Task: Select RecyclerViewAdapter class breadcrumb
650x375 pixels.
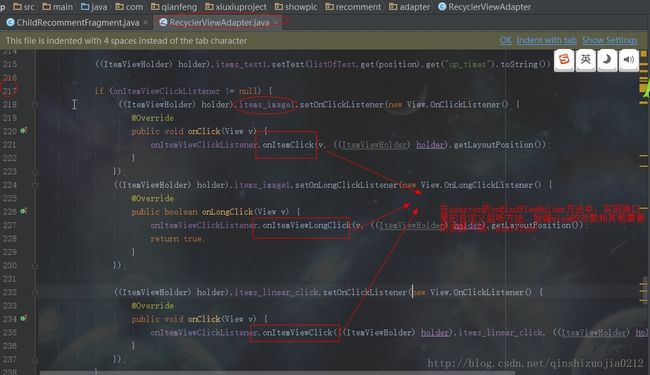Action: [x=485, y=7]
